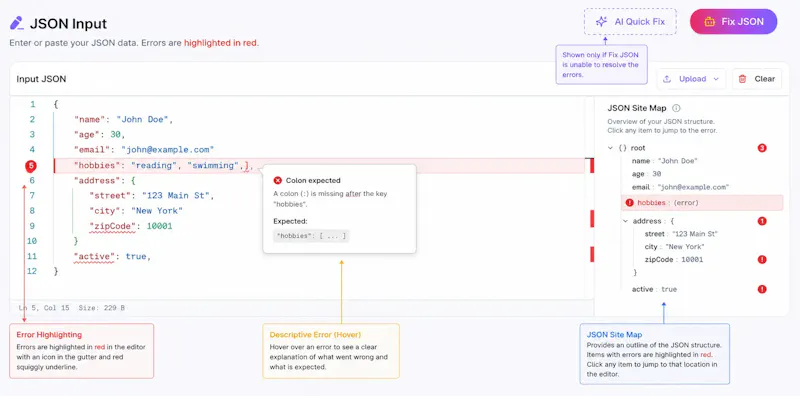Select the email item in the site map
The width and height of the screenshot is (800, 396).
click(x=680, y=187)
